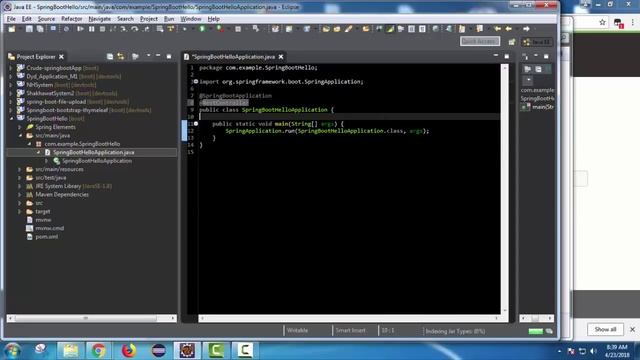Expand the target folder

[x=20, y=211]
